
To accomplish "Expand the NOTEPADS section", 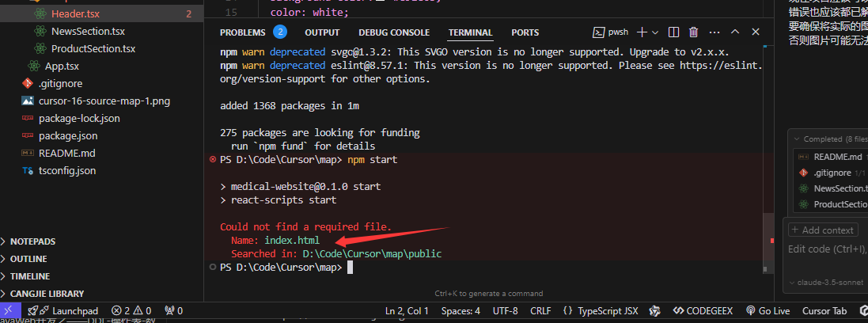I will (32, 241).
